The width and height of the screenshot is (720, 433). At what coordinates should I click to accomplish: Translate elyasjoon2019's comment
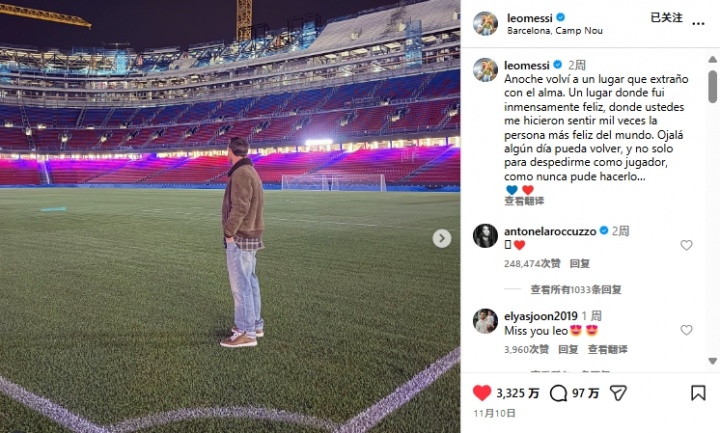[x=608, y=349]
